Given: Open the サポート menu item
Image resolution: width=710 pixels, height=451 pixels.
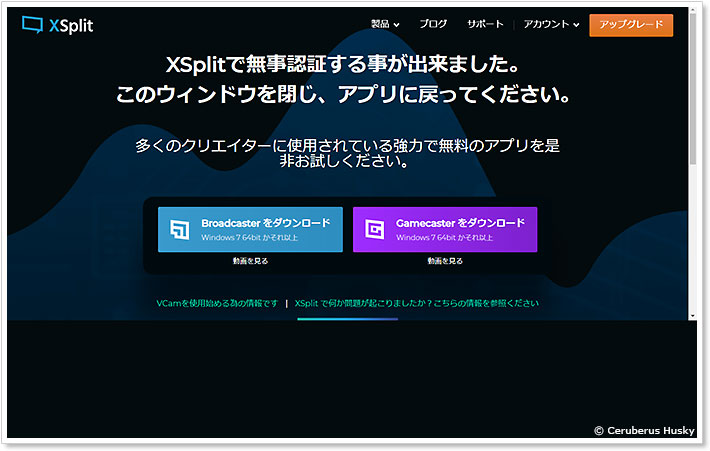Looking at the screenshot, I should click(x=485, y=24).
